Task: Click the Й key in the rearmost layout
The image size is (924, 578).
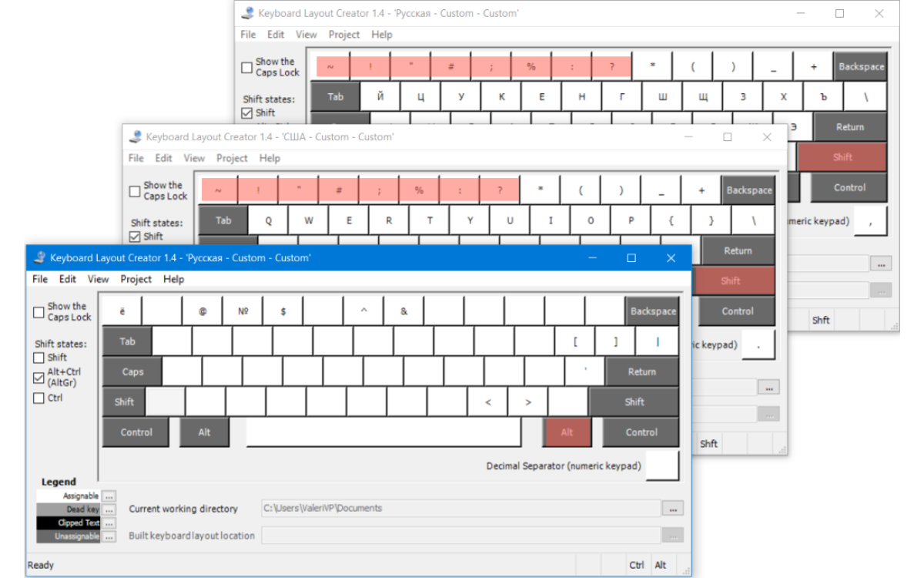Action: 381,97
